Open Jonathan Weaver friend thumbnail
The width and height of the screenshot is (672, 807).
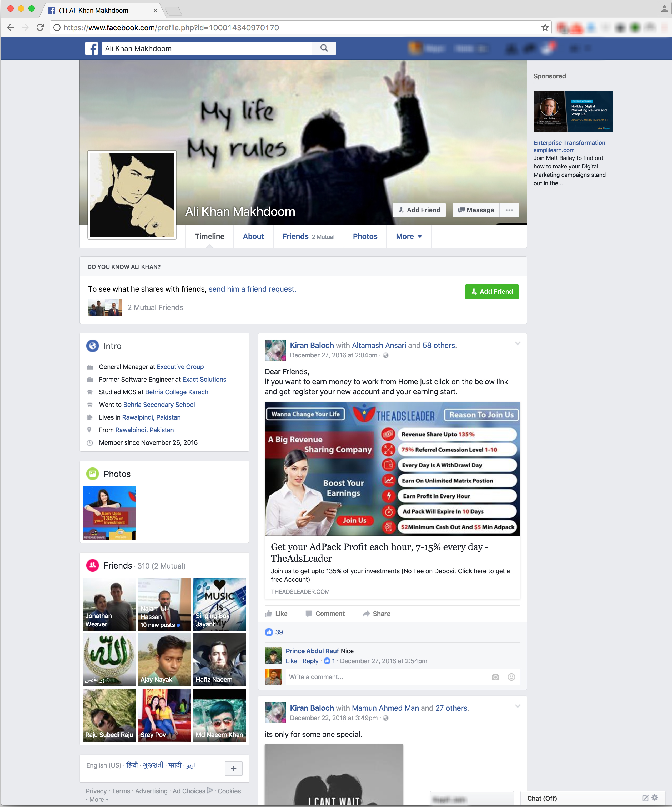click(x=109, y=605)
